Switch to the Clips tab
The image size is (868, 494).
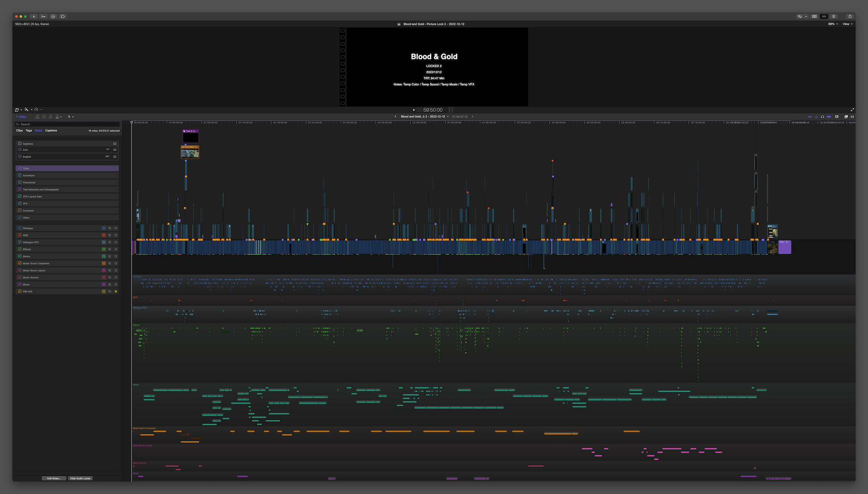coord(19,130)
